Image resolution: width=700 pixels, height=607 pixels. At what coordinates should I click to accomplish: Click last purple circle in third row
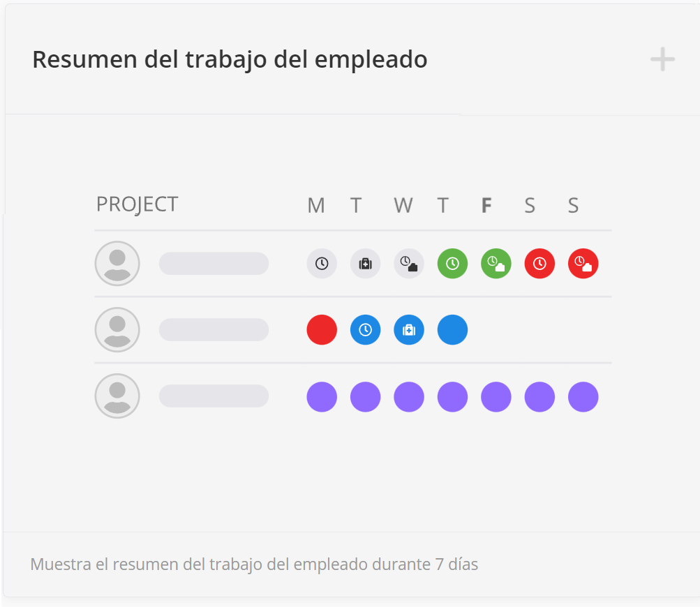click(x=583, y=396)
